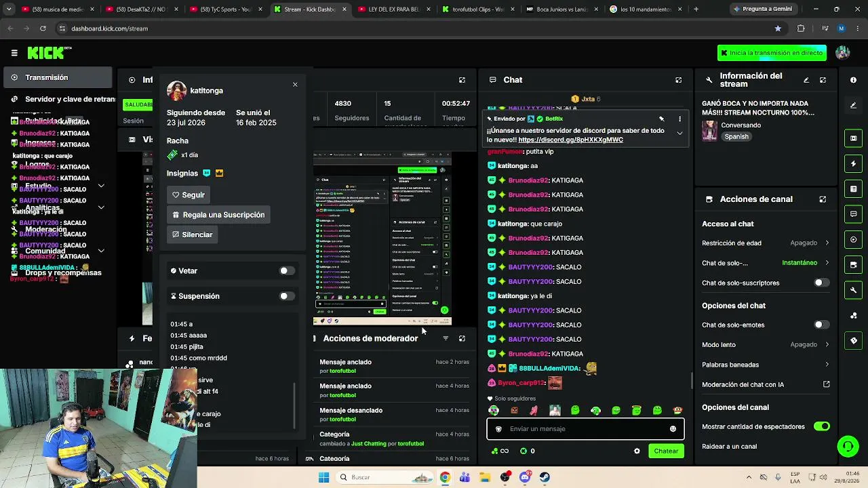This screenshot has height=488, width=868.
Task: Unpin the BotRix pinned message
Action: [661, 119]
